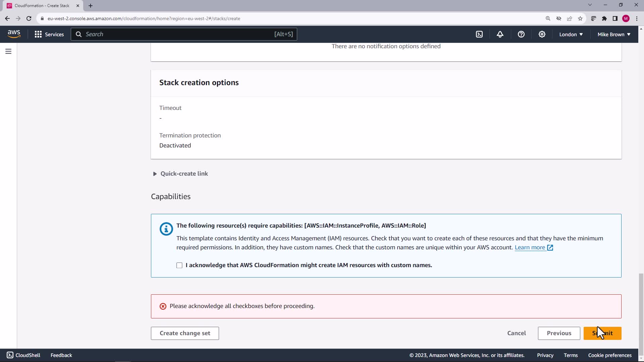Click the Previous button
The width and height of the screenshot is (644, 362).
pos(559,333)
